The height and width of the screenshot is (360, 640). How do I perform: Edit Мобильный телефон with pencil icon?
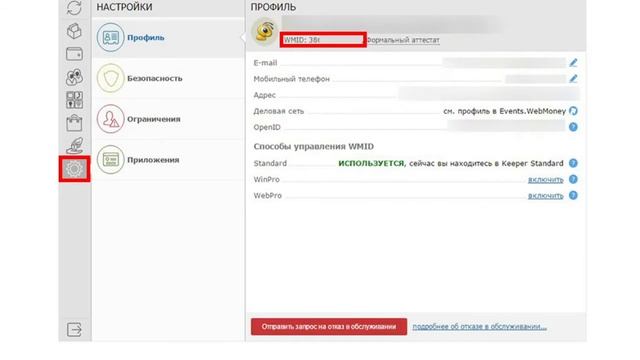click(x=573, y=79)
